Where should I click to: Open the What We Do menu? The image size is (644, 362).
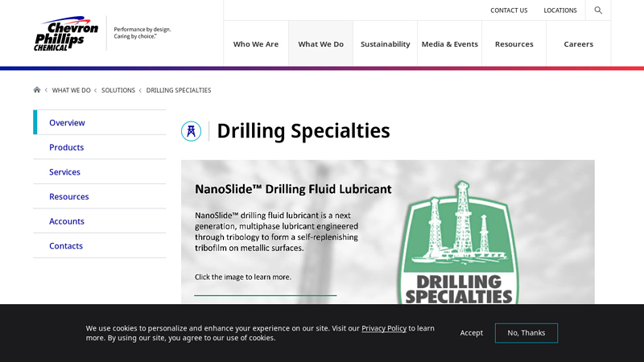coord(320,44)
